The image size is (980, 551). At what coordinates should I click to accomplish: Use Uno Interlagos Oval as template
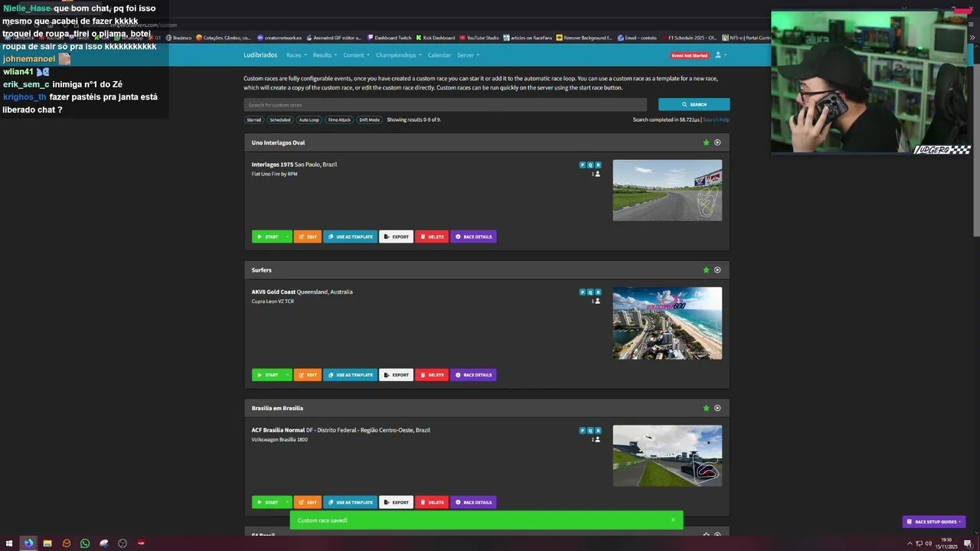pyautogui.click(x=351, y=236)
